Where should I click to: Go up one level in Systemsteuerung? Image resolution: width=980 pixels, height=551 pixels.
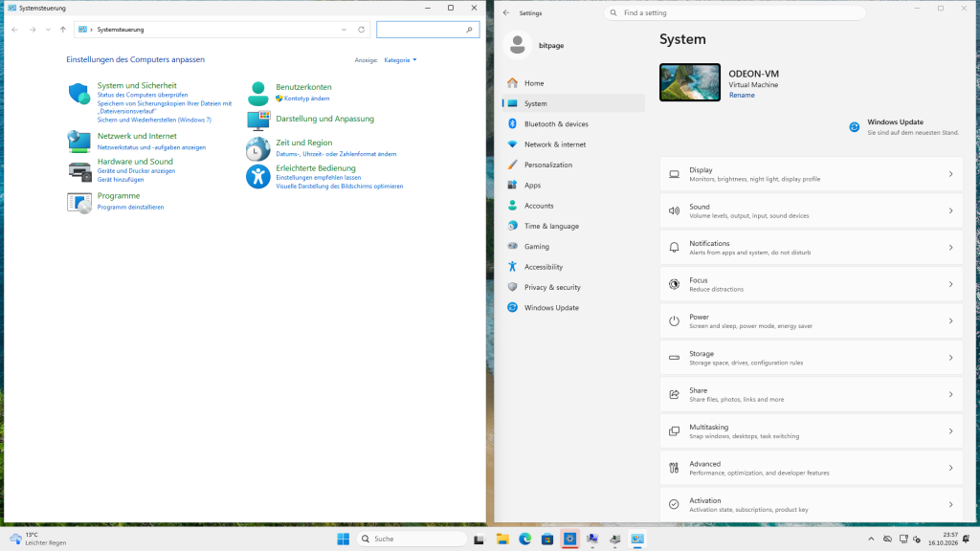click(63, 30)
